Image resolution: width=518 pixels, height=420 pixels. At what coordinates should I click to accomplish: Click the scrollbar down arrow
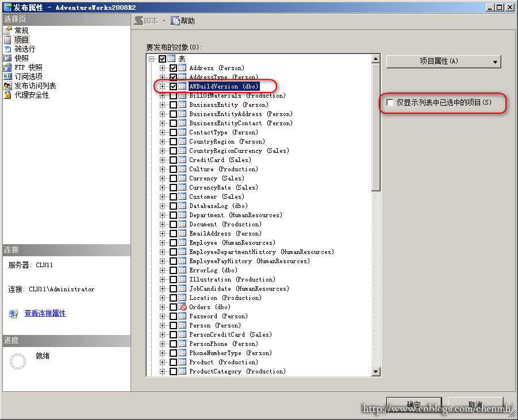click(x=375, y=372)
